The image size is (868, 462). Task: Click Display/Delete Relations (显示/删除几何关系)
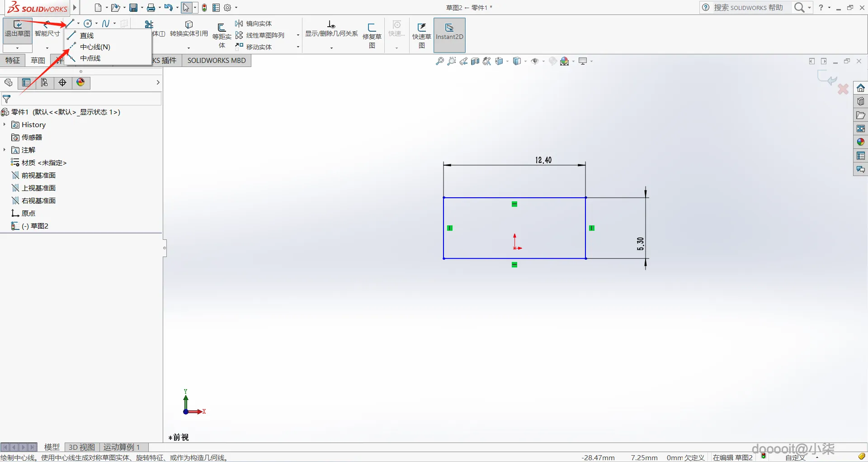point(331,29)
